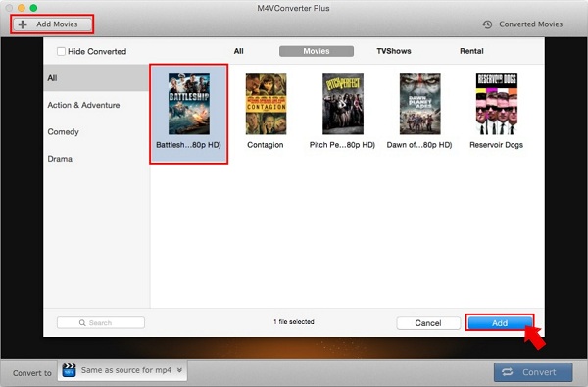Click the blue Add button
The height and width of the screenshot is (387, 588).
(x=500, y=323)
